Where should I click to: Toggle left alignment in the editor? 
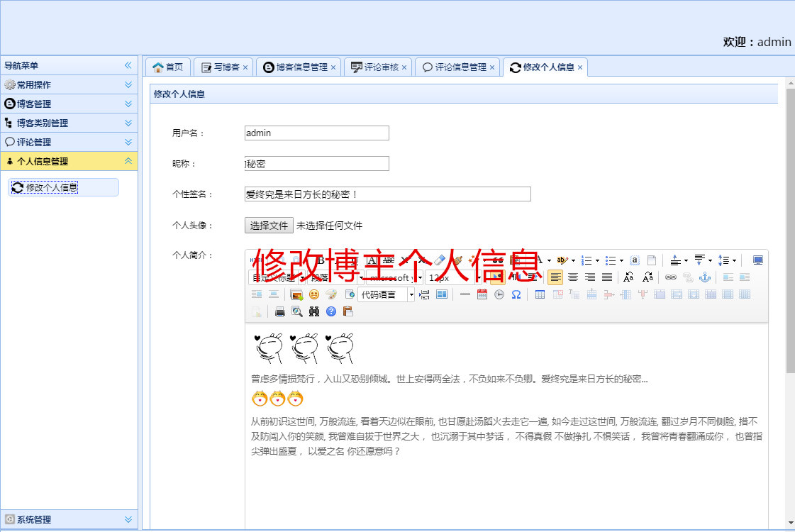[555, 277]
